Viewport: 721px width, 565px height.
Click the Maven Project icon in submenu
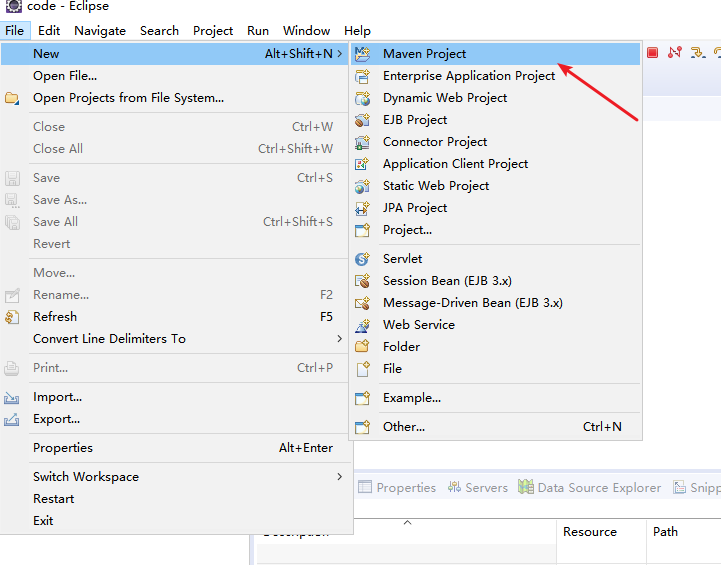click(362, 54)
